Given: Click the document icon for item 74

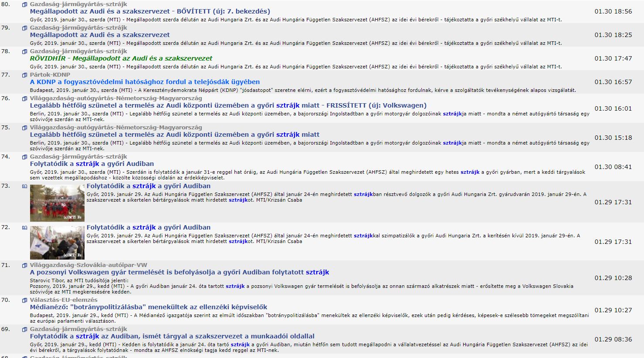Looking at the screenshot, I should (x=25, y=157).
